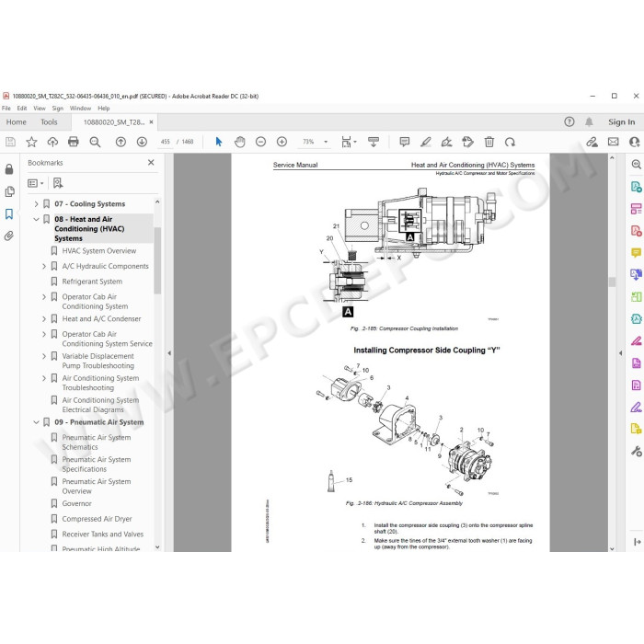Viewport: 644px width, 644px height.
Task: Click the page number input field
Action: point(165,142)
